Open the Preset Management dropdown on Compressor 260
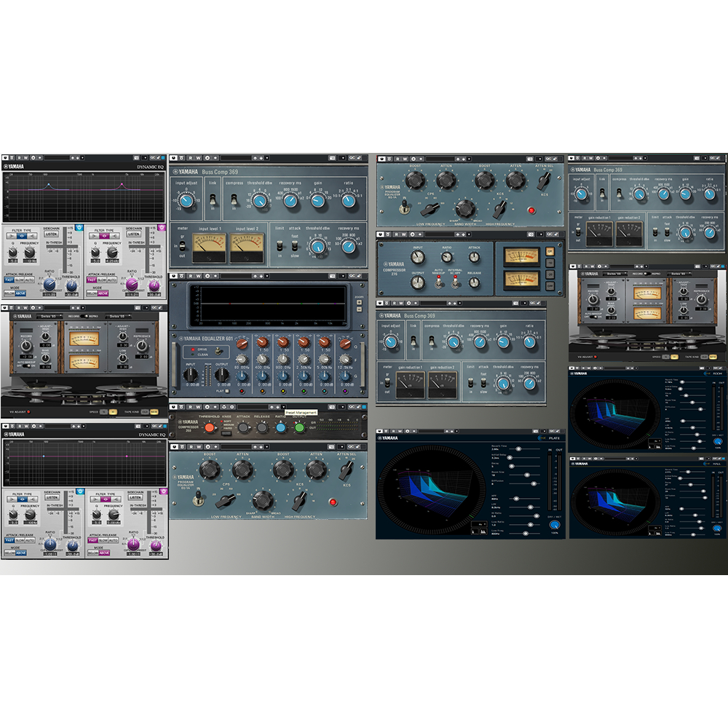The width and height of the screenshot is (728, 728). (283, 405)
